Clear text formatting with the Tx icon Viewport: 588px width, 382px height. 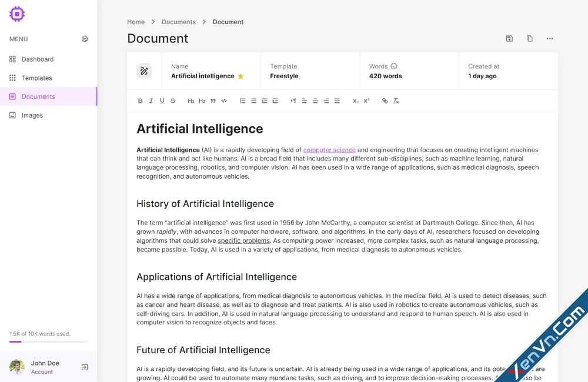pos(395,100)
